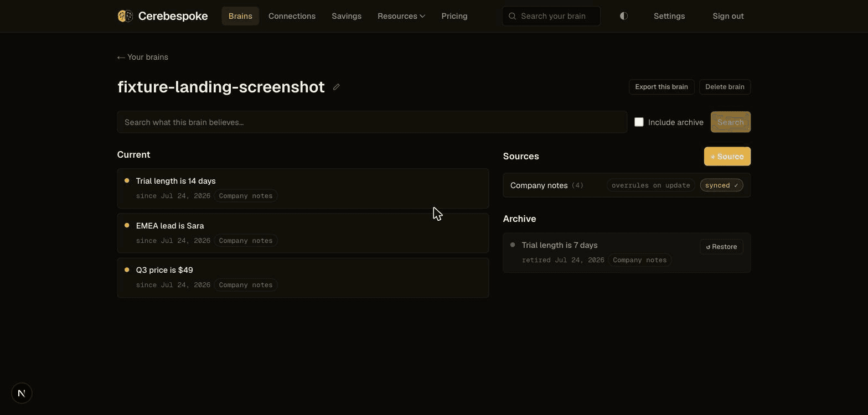Open the Brains nav tab
This screenshot has width=868, height=415.
pyautogui.click(x=240, y=16)
